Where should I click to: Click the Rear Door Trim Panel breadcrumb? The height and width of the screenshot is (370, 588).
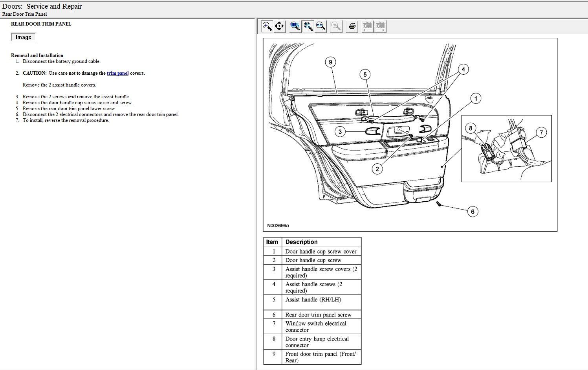pos(24,14)
